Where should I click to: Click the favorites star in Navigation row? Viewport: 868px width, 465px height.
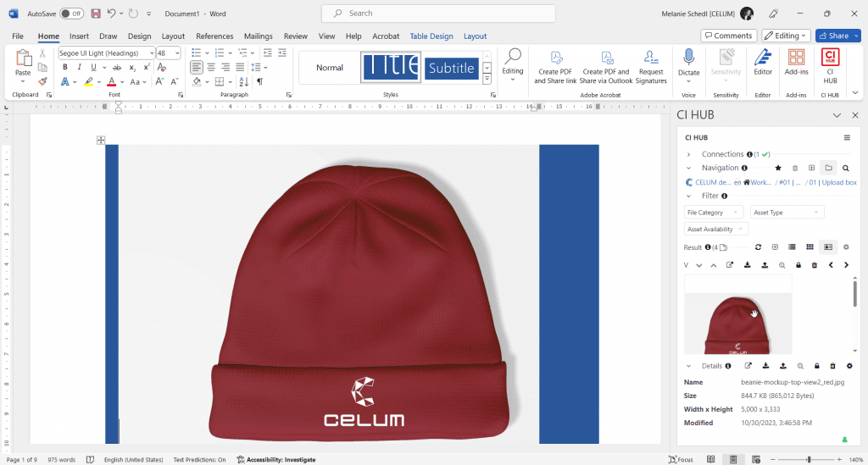[778, 169]
